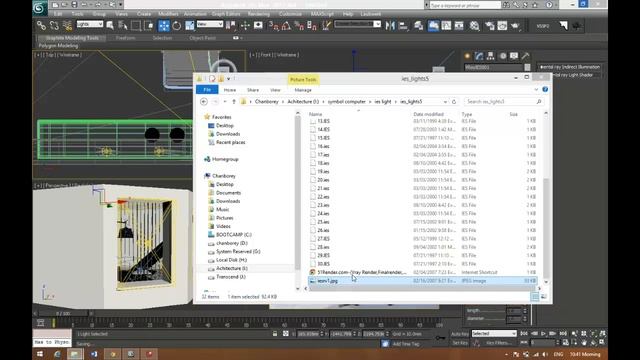
Task: Select file 20.ies in file list
Action: 323,180
